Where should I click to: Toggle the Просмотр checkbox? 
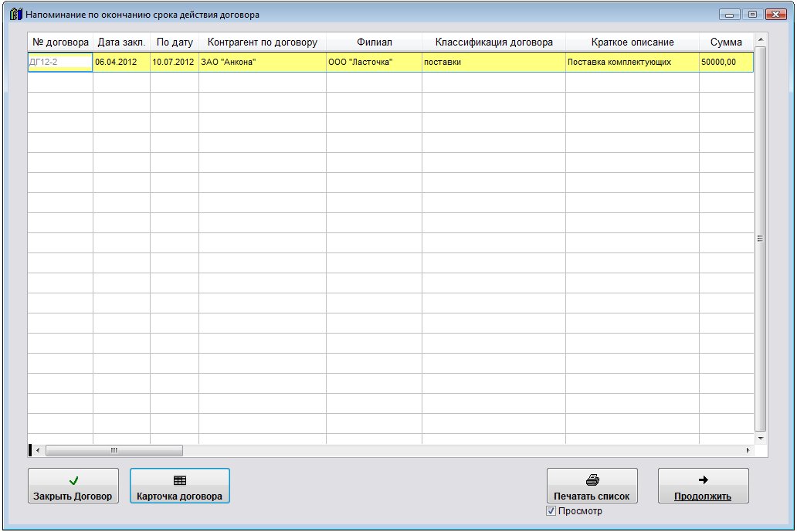pyautogui.click(x=551, y=511)
